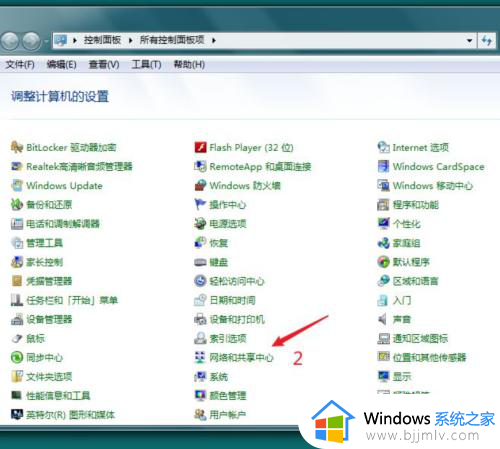Open the 编辑(E) menu
The image size is (500, 449).
tap(62, 64)
